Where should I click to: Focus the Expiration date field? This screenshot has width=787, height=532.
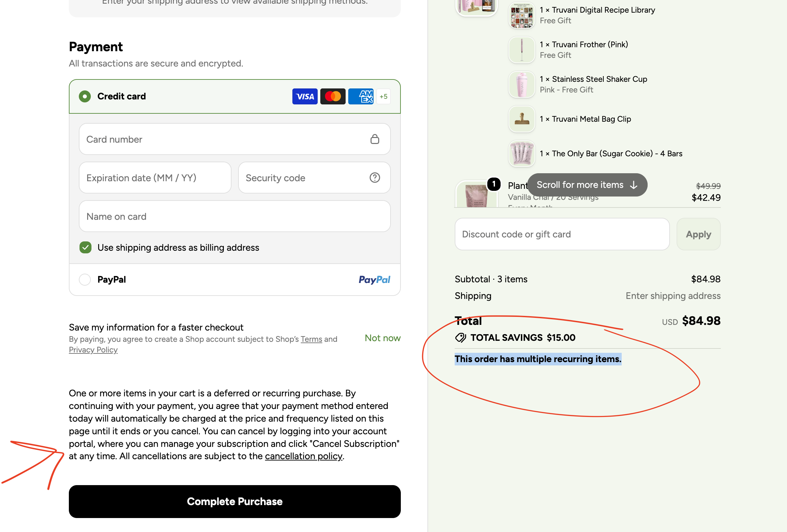coord(155,178)
